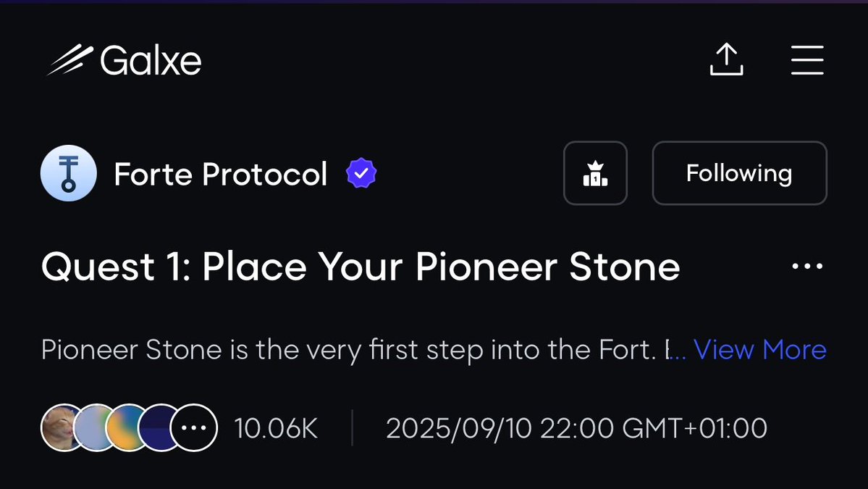Click the quest title Place Your Pioneer Stone

click(x=361, y=267)
